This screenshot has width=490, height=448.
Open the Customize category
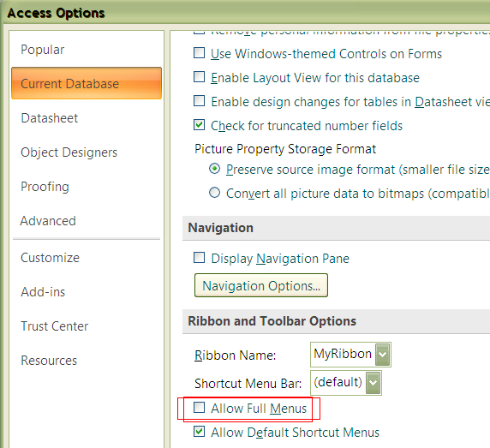pos(50,258)
